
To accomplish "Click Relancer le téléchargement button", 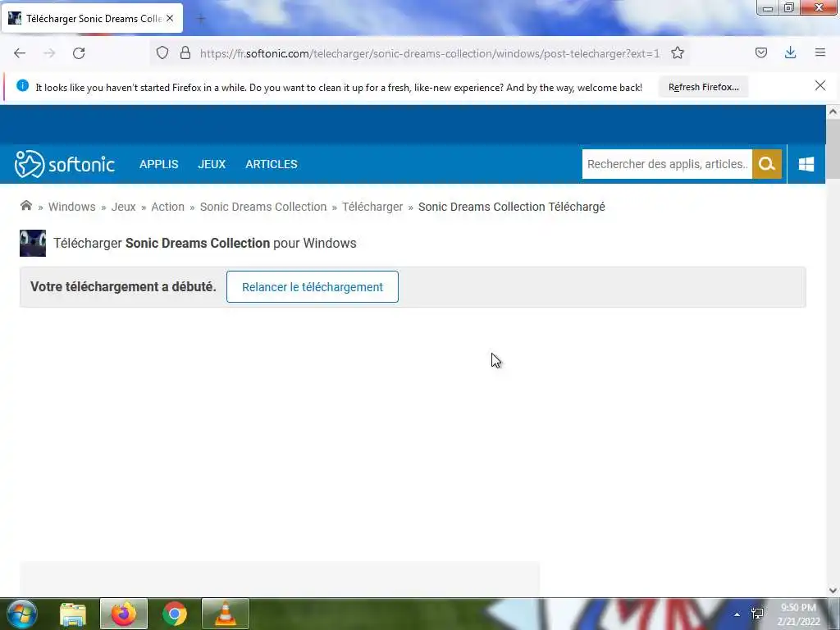I will click(313, 286).
